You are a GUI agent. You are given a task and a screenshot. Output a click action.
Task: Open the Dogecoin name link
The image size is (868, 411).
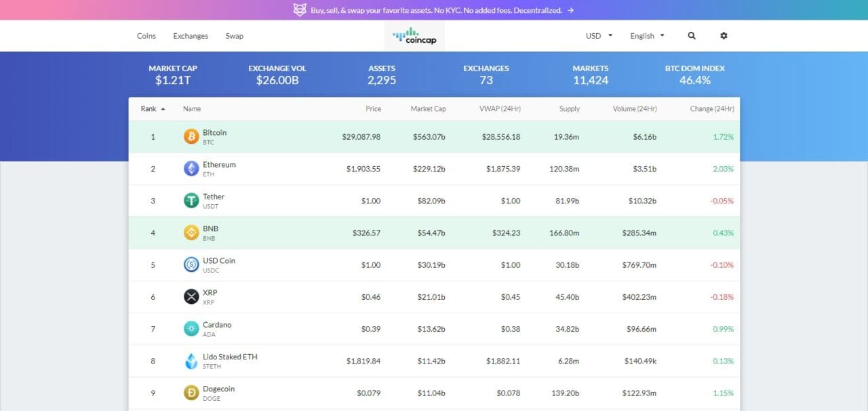click(x=218, y=389)
